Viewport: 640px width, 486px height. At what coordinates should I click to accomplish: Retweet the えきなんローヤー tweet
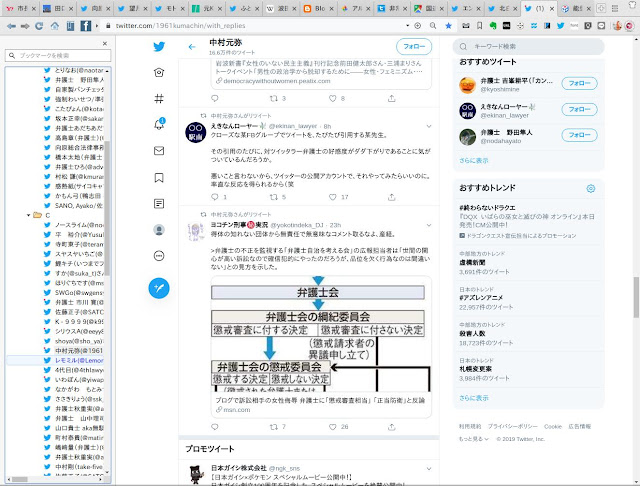click(x=274, y=197)
